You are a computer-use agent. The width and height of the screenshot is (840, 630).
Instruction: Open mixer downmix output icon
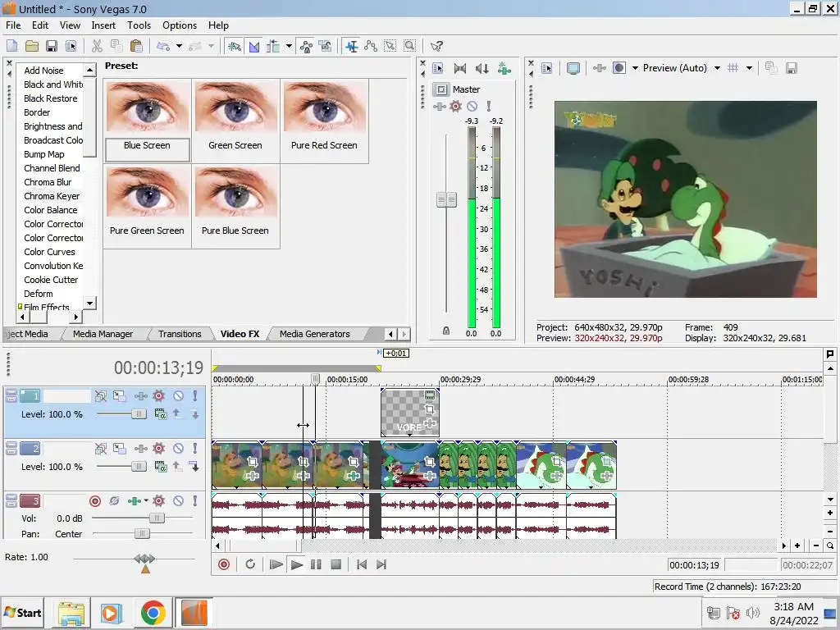459,68
